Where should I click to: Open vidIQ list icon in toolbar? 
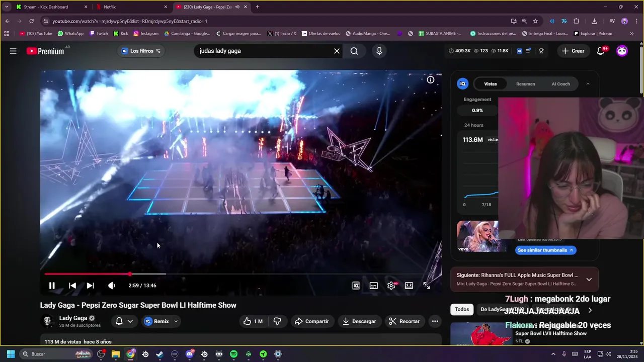pyautogui.click(x=528, y=51)
